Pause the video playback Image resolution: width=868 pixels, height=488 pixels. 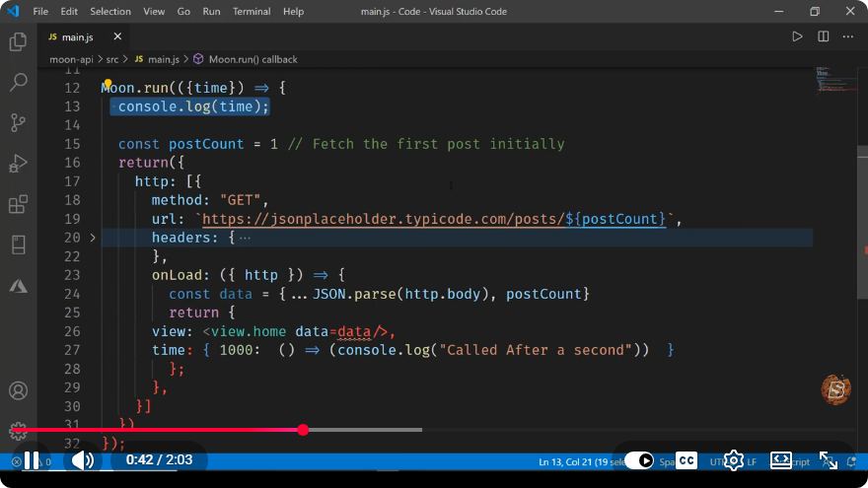click(x=32, y=460)
